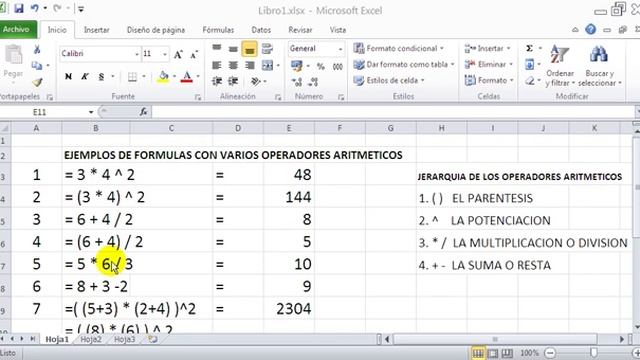Open Estilos de celda dropdown

point(389,80)
